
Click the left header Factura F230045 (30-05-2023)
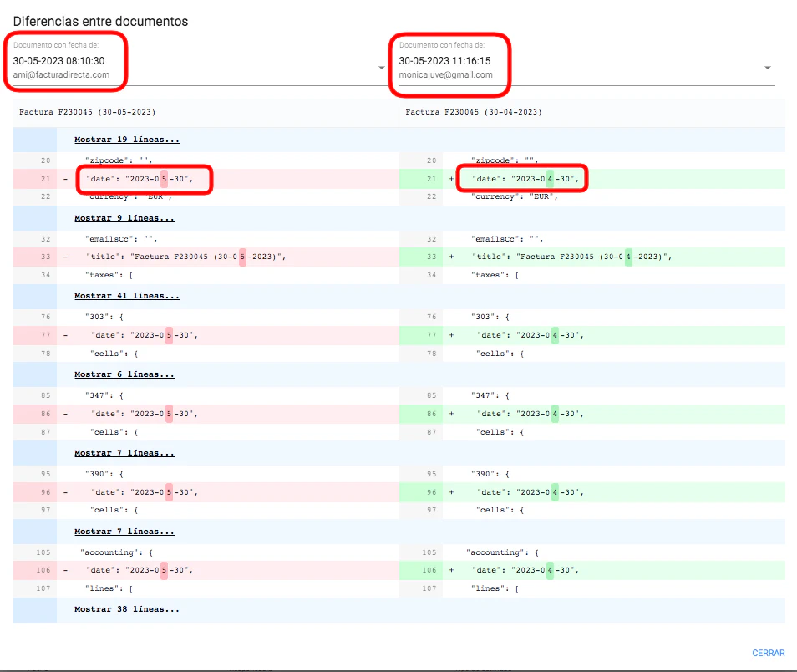tap(87, 112)
